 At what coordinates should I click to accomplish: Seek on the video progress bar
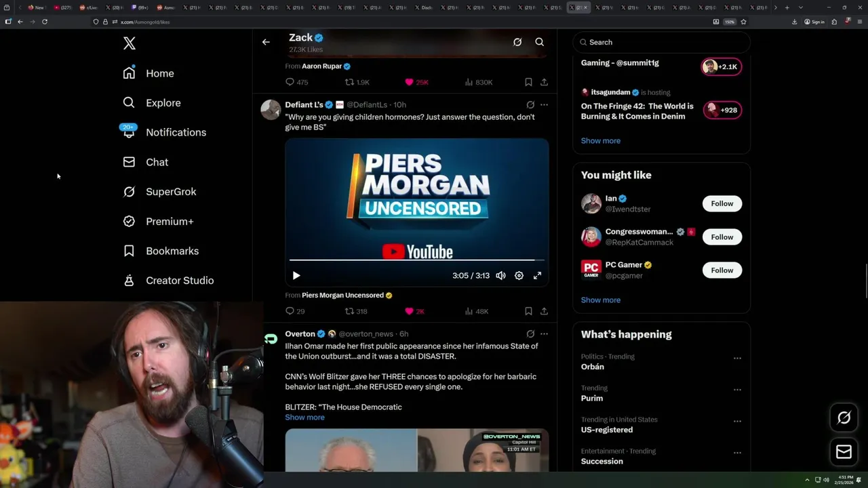(x=417, y=260)
